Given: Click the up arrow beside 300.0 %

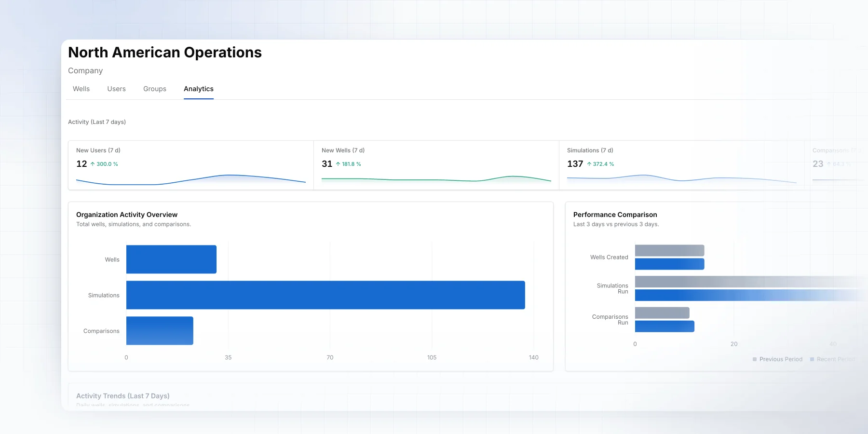Looking at the screenshot, I should click(93, 164).
